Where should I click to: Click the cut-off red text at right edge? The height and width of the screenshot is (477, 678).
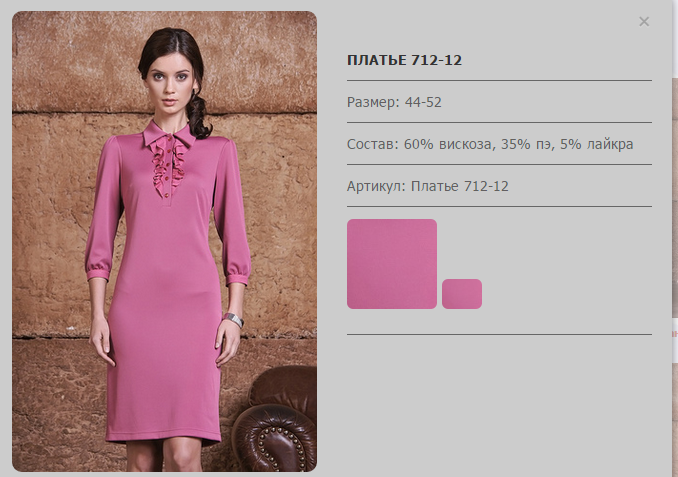(675, 333)
